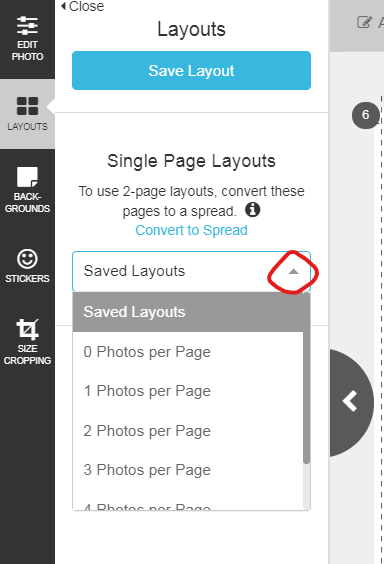The height and width of the screenshot is (564, 384).
Task: Choose 0 Photos per Page
Action: point(188,352)
